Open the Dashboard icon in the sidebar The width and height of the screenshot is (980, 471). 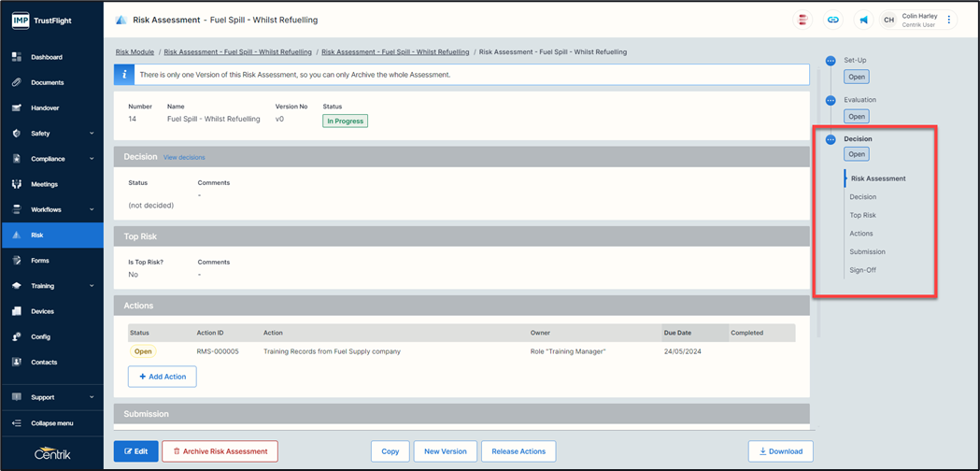17,57
